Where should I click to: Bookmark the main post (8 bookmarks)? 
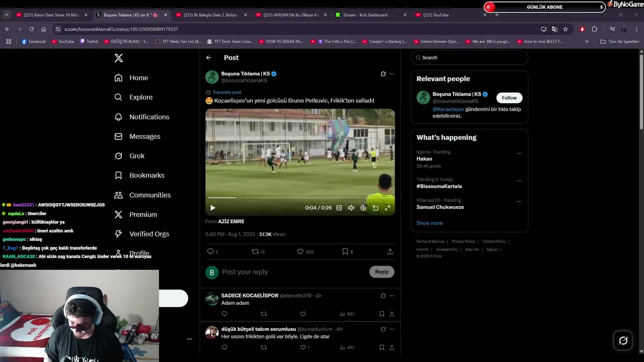[x=348, y=251]
